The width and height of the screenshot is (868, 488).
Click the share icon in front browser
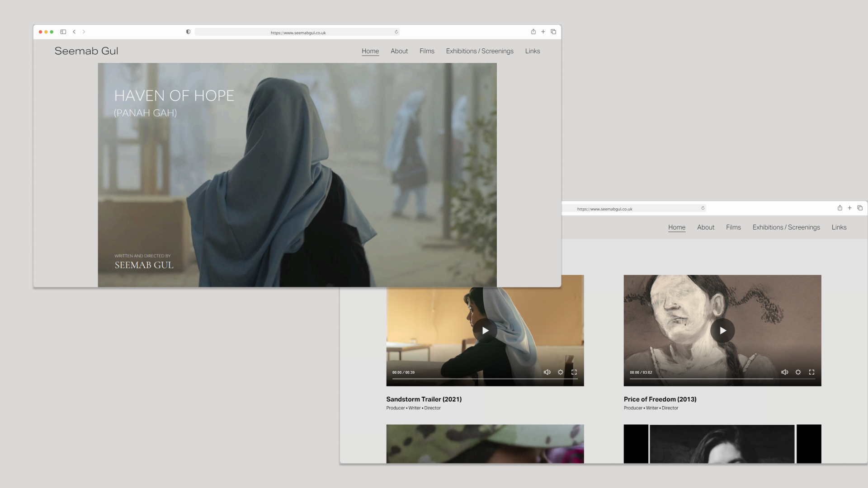click(533, 32)
